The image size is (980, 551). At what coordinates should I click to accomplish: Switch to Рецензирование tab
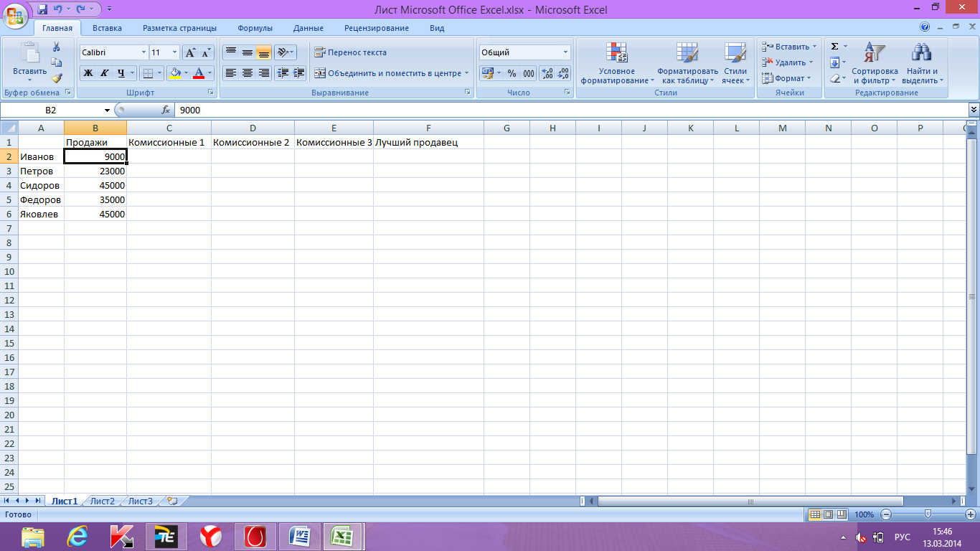377,28
